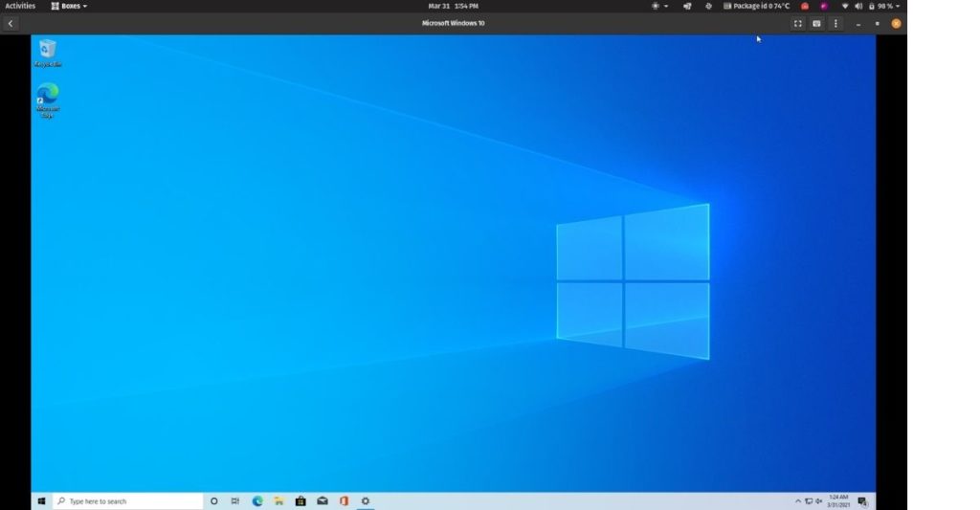980x510 pixels.
Task: Click the Package id temperature indicator
Action: [x=756, y=6]
